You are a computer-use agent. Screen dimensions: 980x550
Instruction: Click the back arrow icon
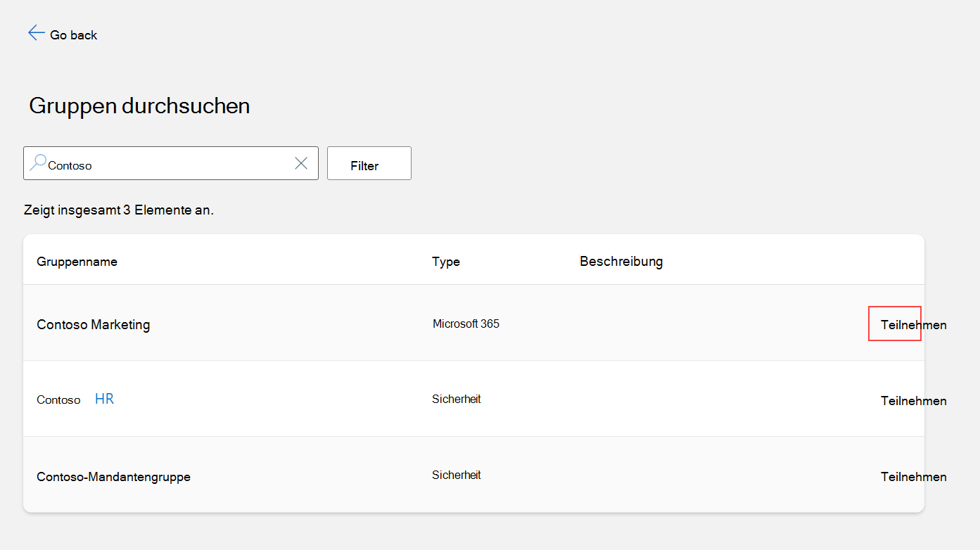pyautogui.click(x=37, y=33)
